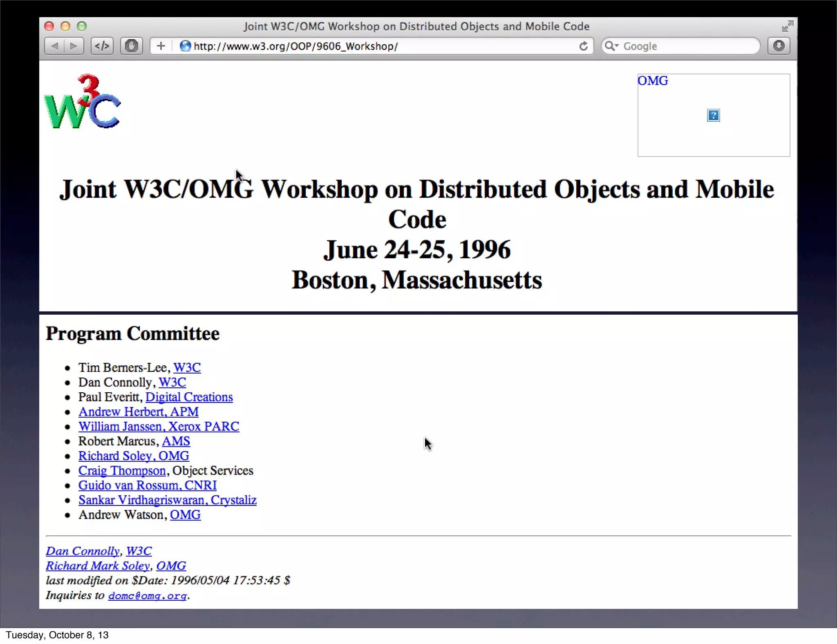Click the shield-shaped toolbar button
837x644 pixels.
[131, 46]
